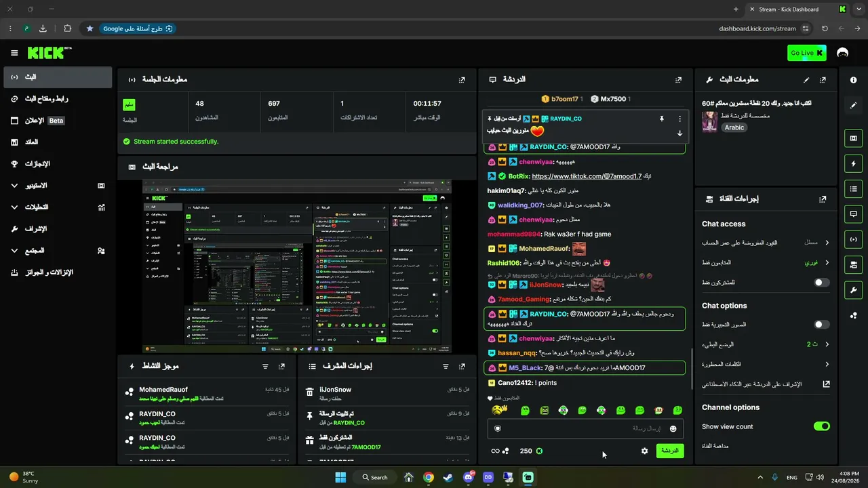The height and width of the screenshot is (488, 868).
Task: Send message with green chat button
Action: click(x=670, y=451)
